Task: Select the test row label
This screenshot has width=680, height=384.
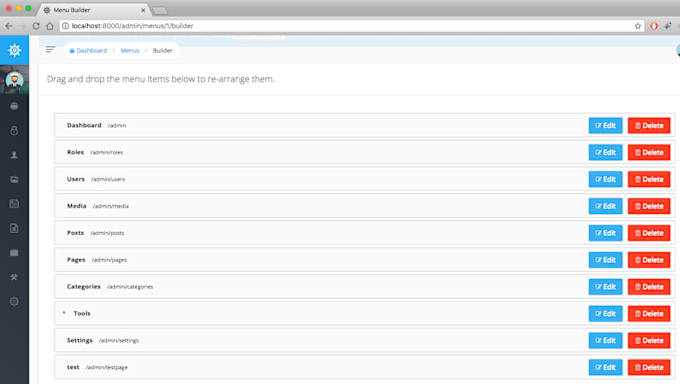Action: point(73,367)
